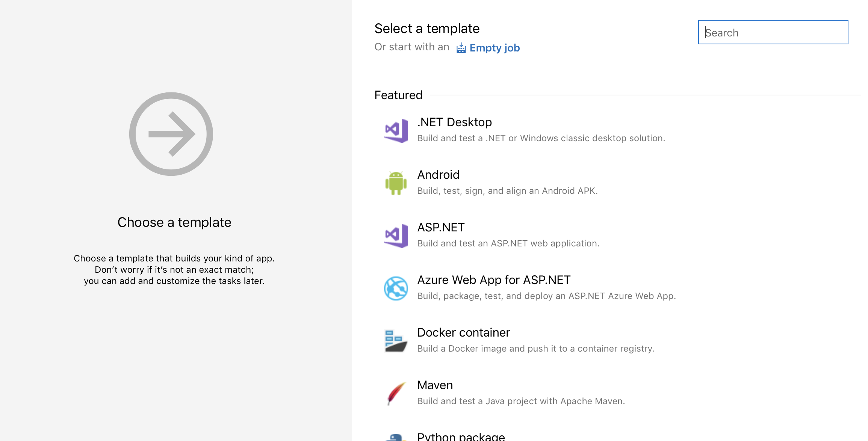Click the .NET Desktop Visual Studio icon
Screen dimensions: 868x441
(396, 130)
